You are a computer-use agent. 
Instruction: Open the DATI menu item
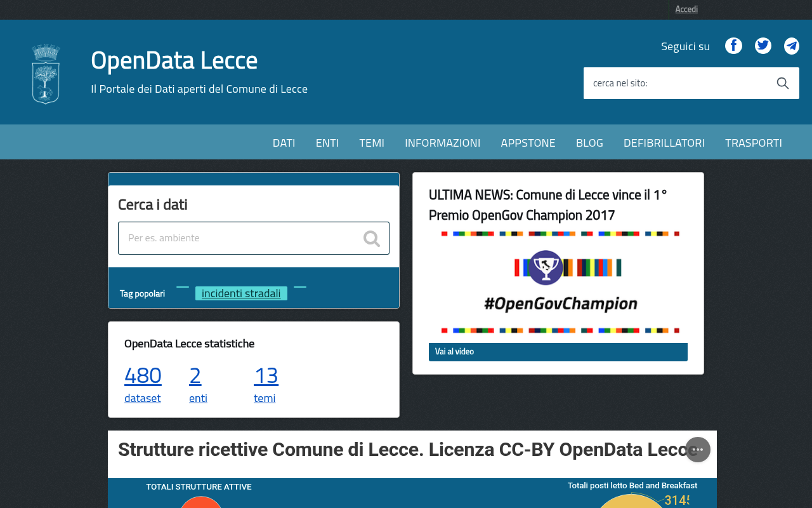point(284,142)
